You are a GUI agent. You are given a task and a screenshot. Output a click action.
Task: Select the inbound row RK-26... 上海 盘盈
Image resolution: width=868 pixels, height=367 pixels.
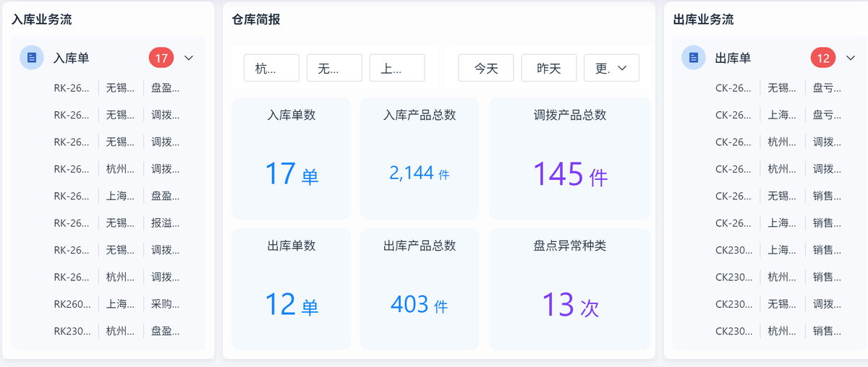tap(119, 196)
